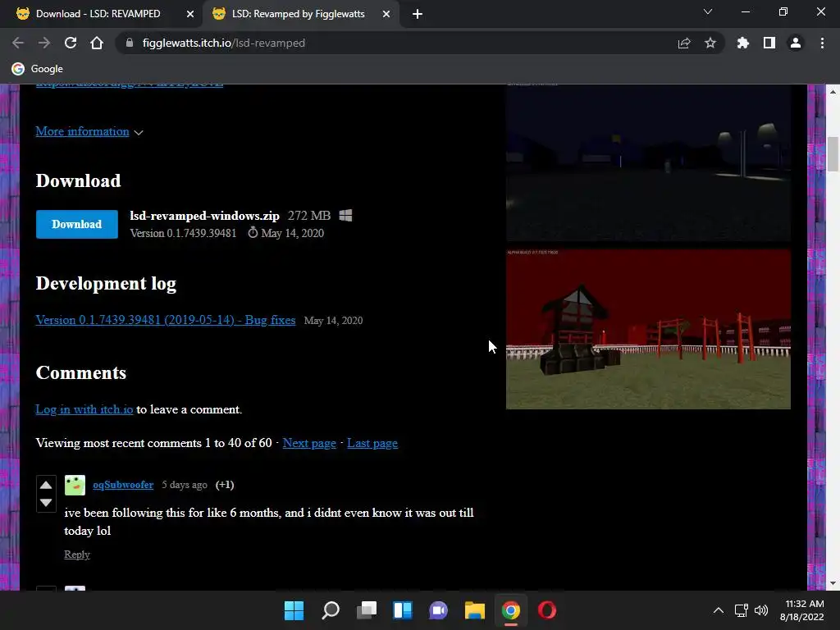Go forward in browser history
Image resolution: width=840 pixels, height=630 pixels.
click(44, 43)
